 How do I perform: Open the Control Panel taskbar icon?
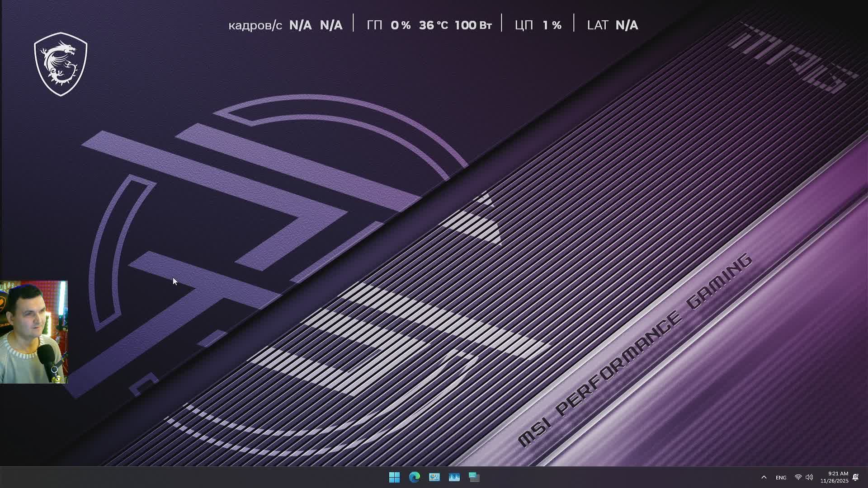pyautogui.click(x=434, y=477)
